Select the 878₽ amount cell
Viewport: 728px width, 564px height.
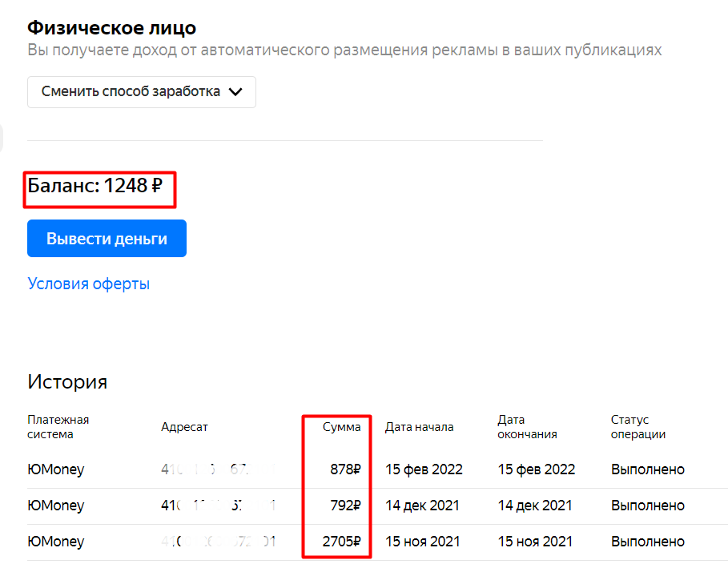345,469
